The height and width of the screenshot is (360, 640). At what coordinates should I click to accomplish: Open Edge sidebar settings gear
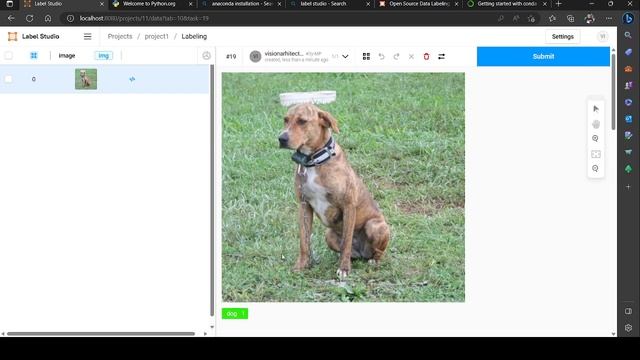tap(628, 328)
